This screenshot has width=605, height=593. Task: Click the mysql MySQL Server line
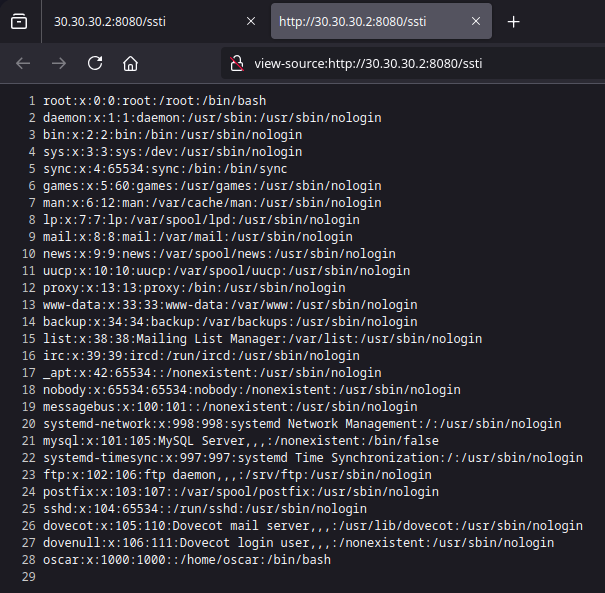point(240,441)
